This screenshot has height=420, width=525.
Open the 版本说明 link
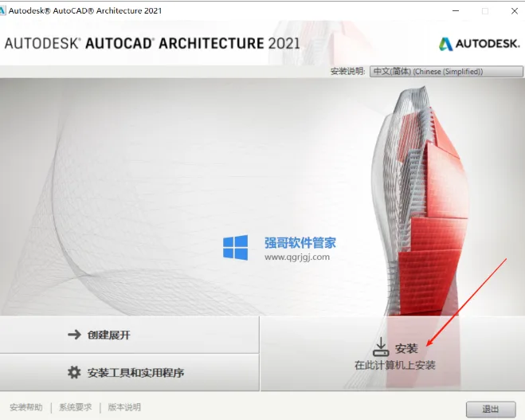[x=124, y=407]
